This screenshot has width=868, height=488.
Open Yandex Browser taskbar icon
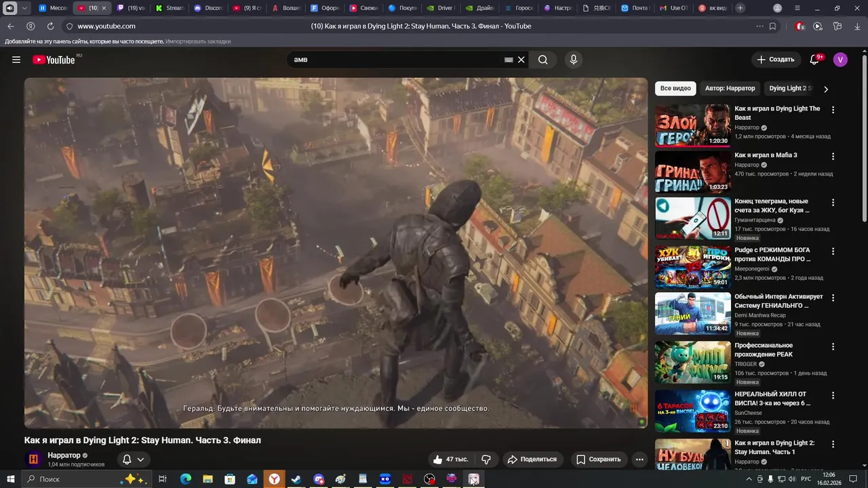pyautogui.click(x=274, y=479)
